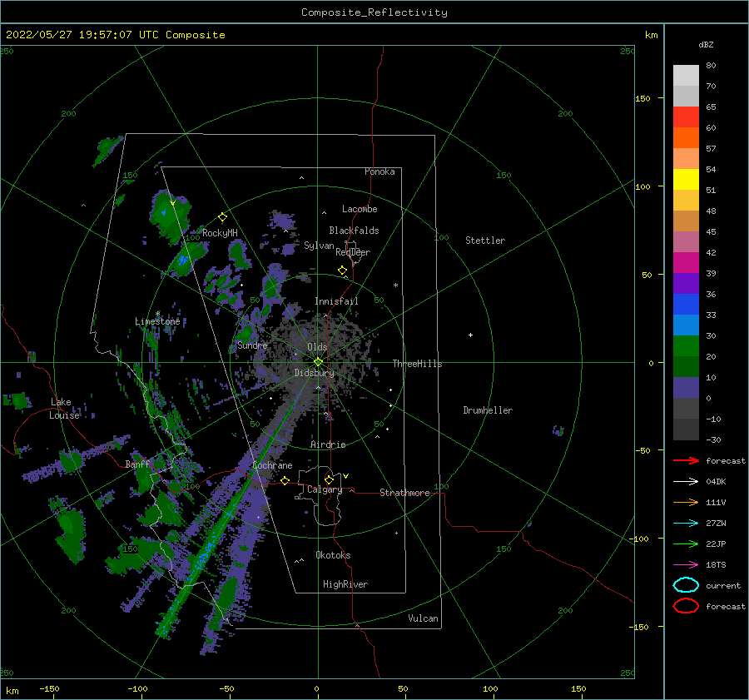
Task: Click the white asterisk marker south of Stettler
Action: click(x=395, y=285)
